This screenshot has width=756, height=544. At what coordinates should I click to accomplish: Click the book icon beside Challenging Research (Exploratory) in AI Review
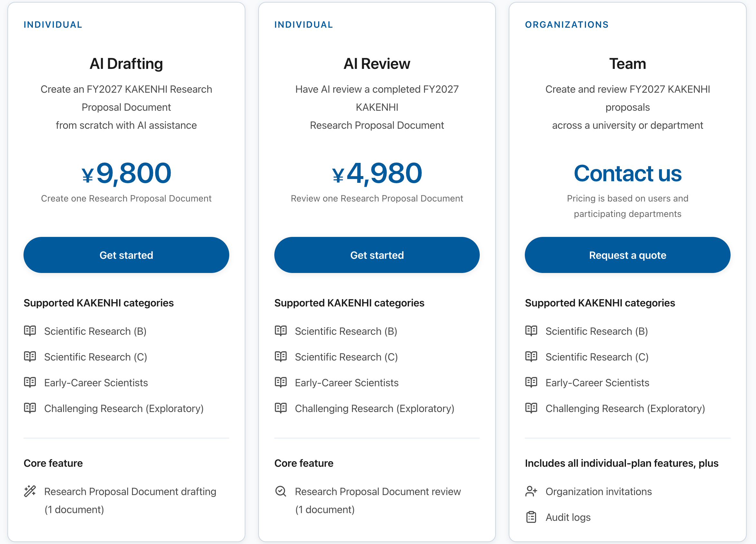[x=281, y=408]
